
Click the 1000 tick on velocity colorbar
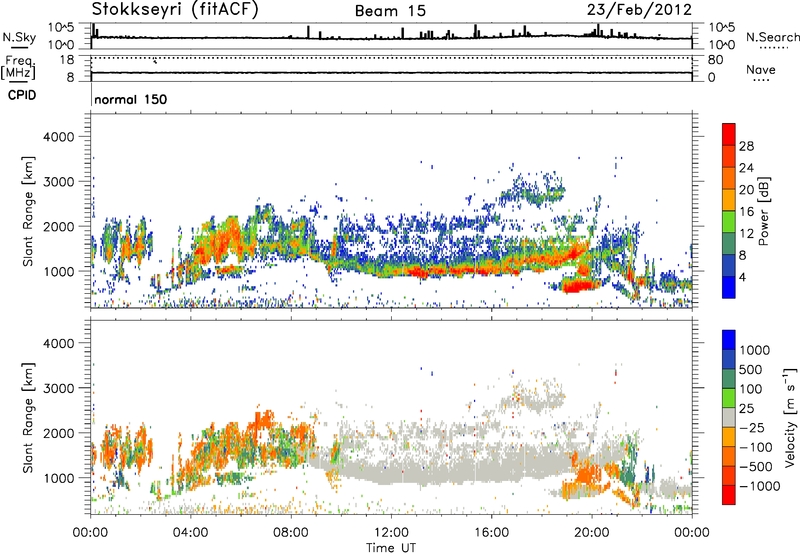point(755,350)
